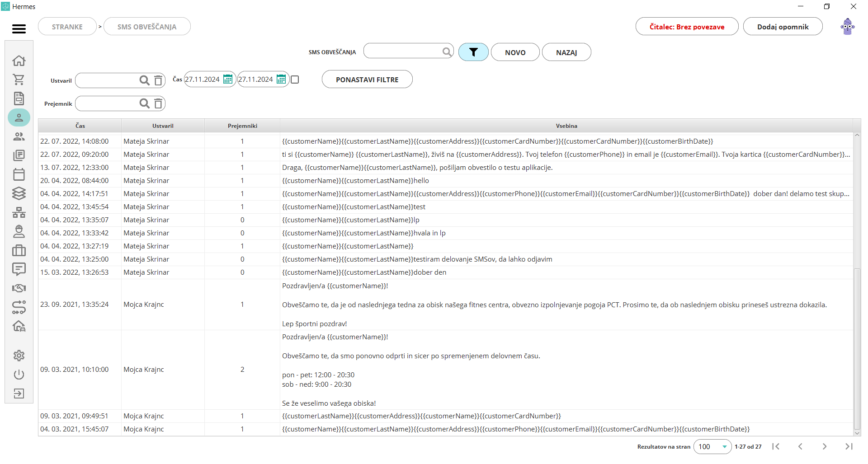Open the network hierarchy sidebar icon
The width and height of the screenshot is (868, 464).
click(x=19, y=212)
